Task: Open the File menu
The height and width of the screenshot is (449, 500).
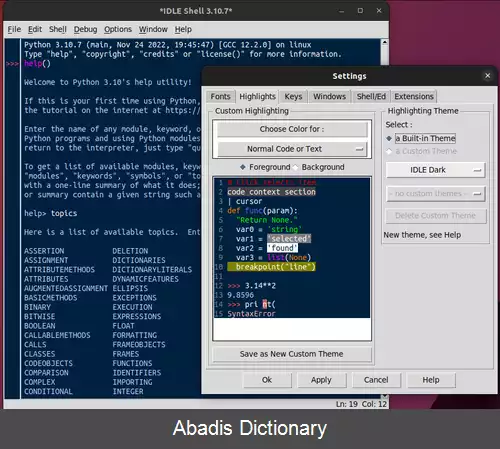Action: pos(14,29)
